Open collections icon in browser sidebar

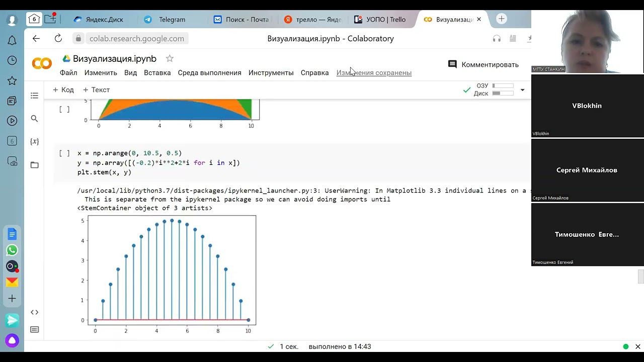point(12,101)
